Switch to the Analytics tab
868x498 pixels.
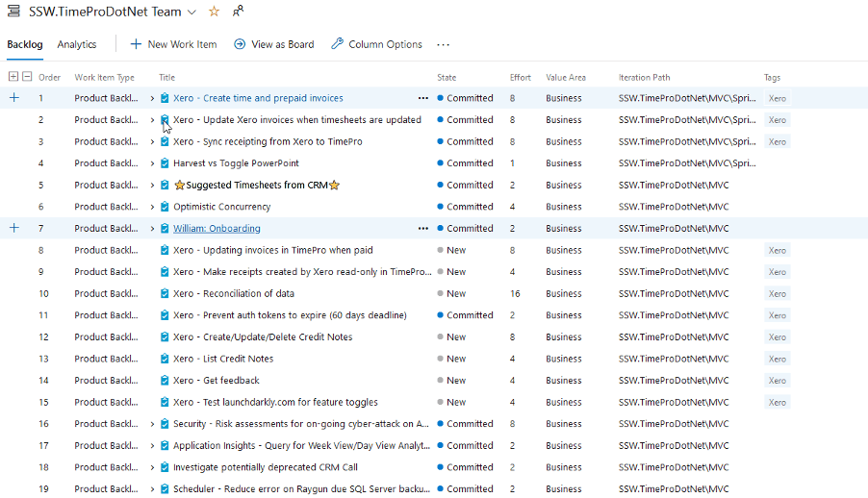[77, 44]
